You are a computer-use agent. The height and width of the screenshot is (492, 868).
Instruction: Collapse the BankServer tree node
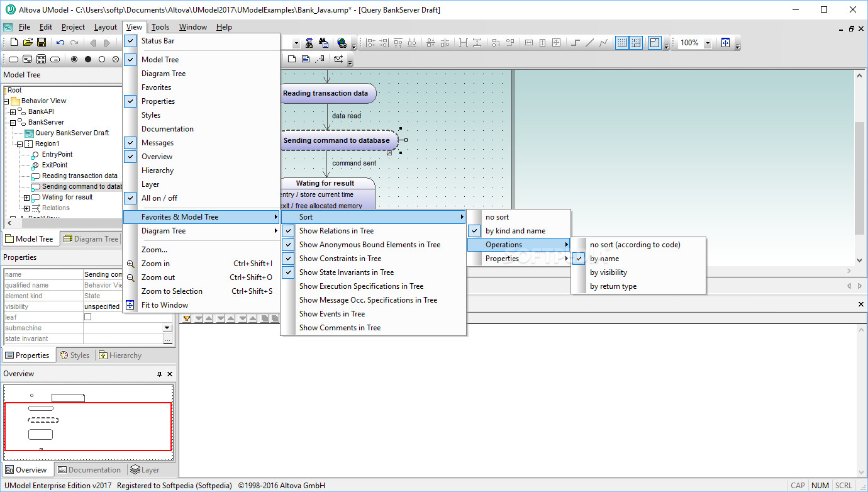click(x=13, y=123)
